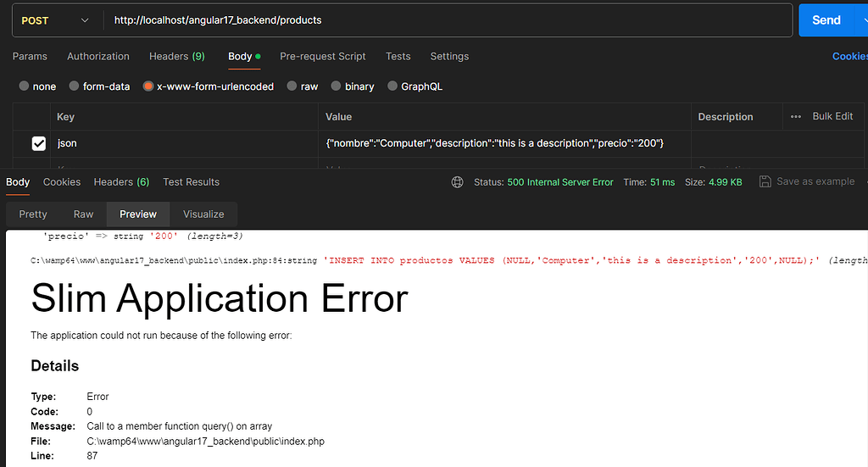Select the raw body type option
This screenshot has height=467, width=868.
pyautogui.click(x=292, y=86)
